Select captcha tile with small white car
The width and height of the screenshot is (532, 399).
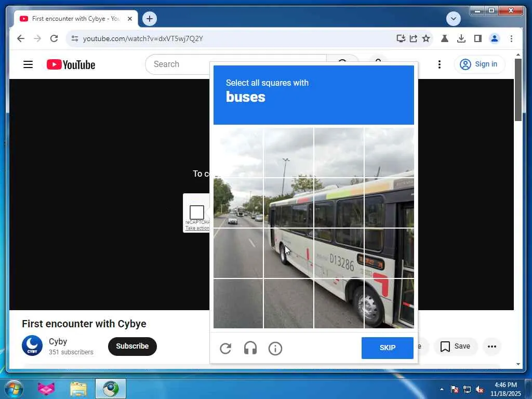click(x=238, y=203)
